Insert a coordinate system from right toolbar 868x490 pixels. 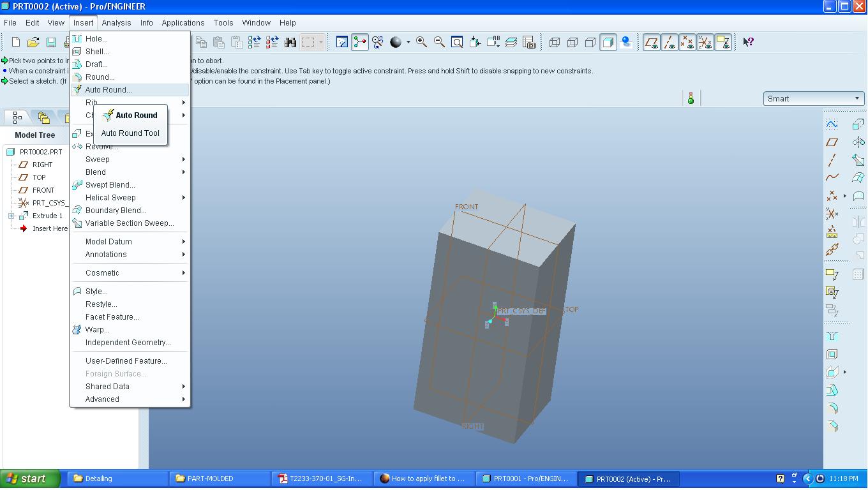[x=832, y=214]
